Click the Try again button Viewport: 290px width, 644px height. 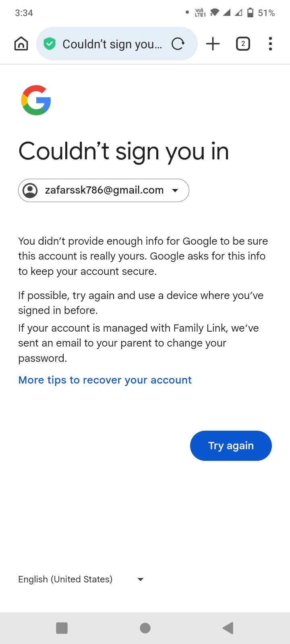[x=231, y=446]
